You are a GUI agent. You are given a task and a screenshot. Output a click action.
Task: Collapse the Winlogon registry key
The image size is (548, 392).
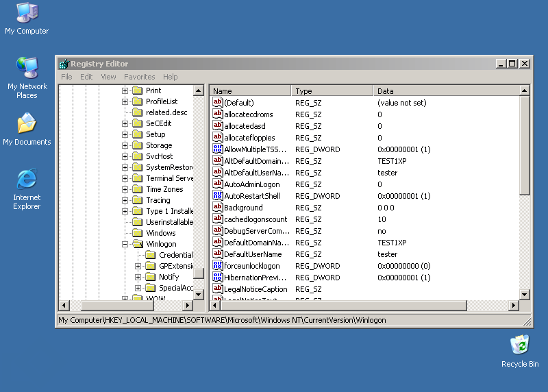click(x=125, y=244)
